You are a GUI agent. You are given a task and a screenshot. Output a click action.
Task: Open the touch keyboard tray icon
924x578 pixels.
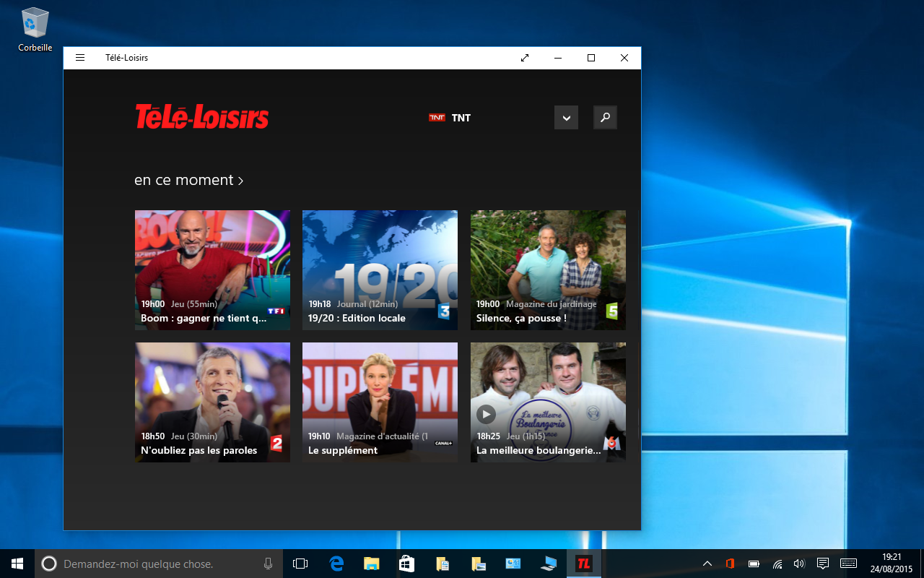848,564
